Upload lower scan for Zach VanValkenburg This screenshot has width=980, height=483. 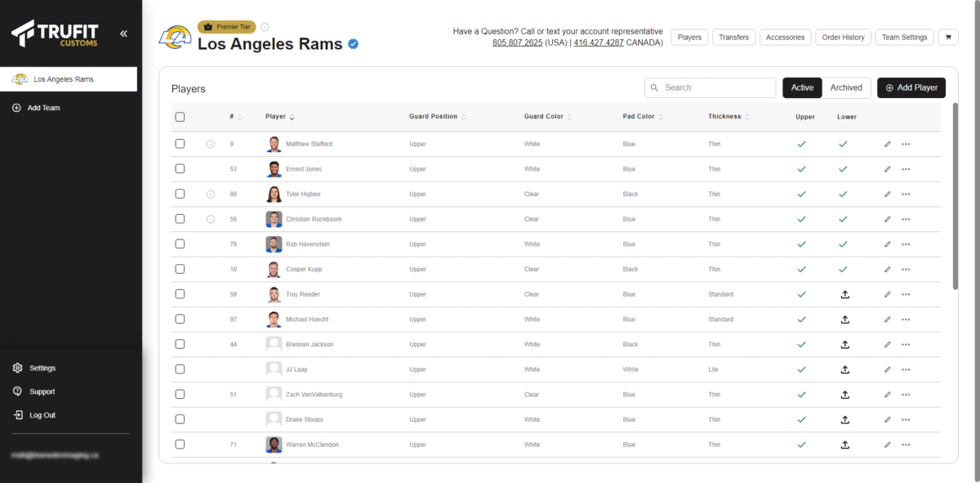(x=845, y=395)
